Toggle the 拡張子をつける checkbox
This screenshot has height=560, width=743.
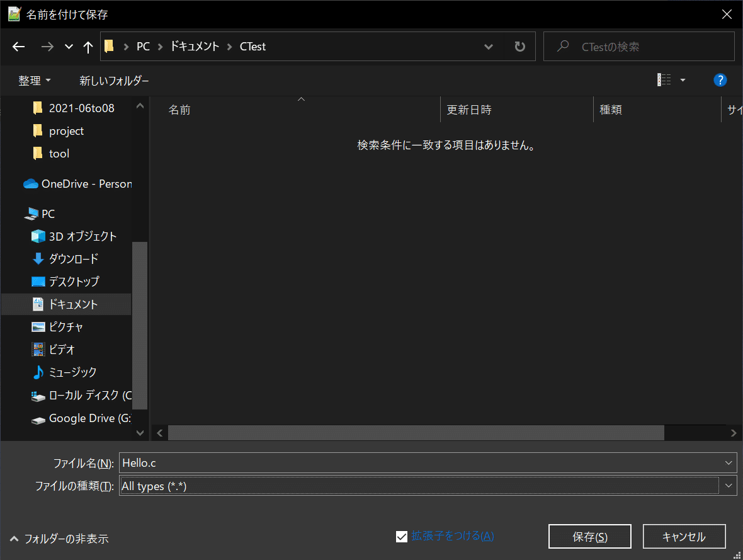tap(401, 537)
